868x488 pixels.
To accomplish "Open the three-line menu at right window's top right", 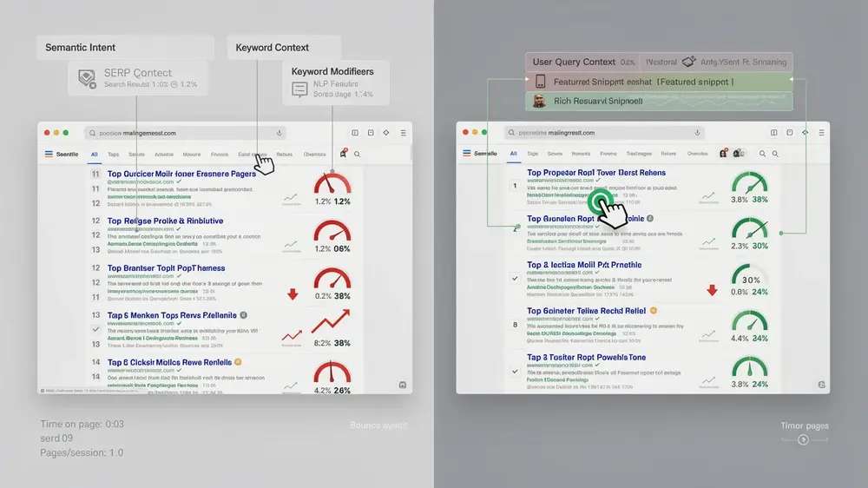I will click(821, 133).
